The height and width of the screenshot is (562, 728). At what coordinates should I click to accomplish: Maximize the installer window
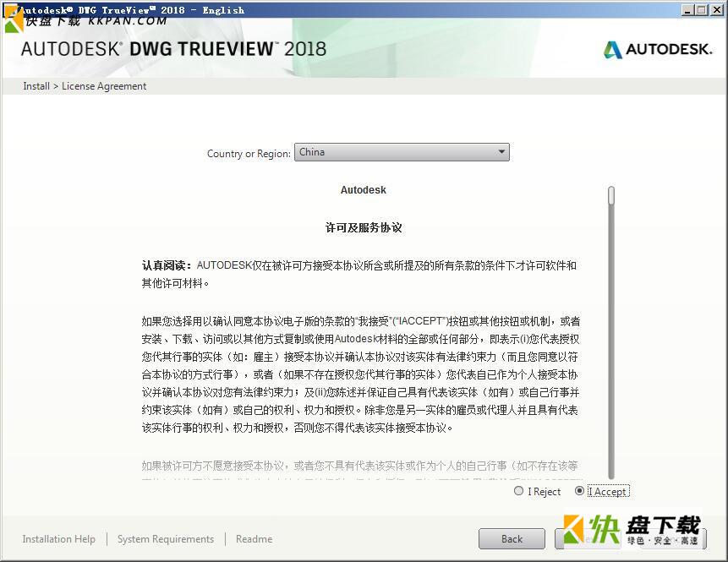(702, 9)
